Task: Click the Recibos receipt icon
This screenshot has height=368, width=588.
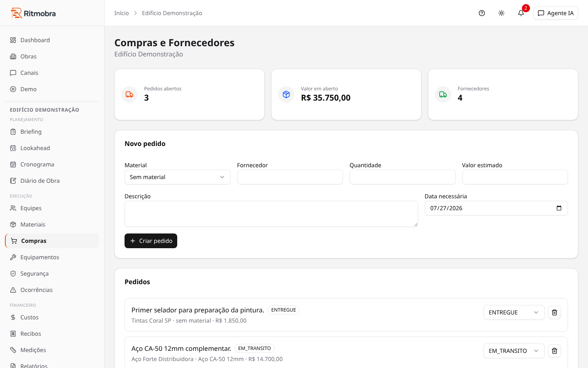Action: [x=13, y=334]
